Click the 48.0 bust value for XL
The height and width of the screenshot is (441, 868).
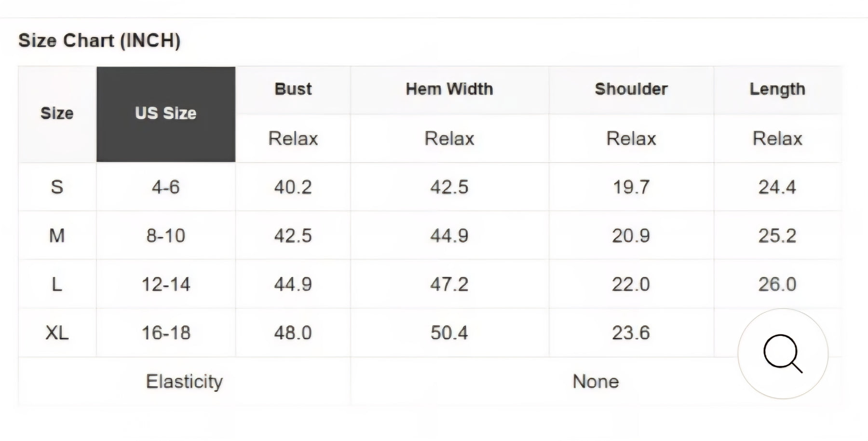(293, 333)
